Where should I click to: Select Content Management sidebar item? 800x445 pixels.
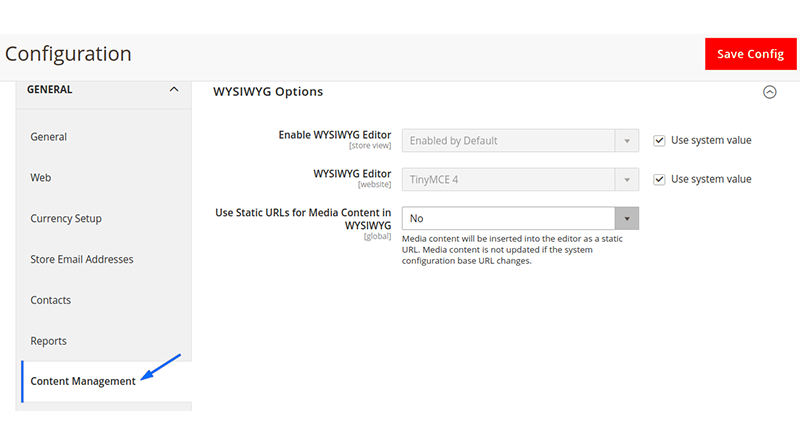[x=83, y=381]
